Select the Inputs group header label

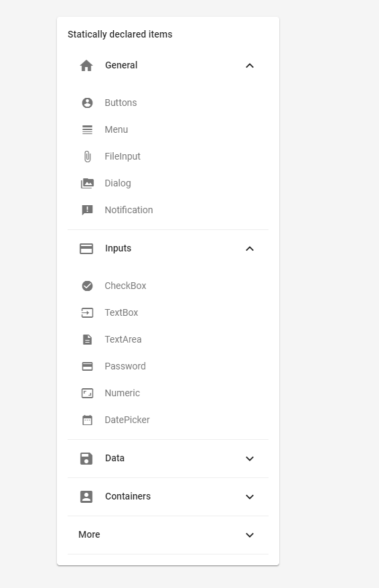point(118,248)
